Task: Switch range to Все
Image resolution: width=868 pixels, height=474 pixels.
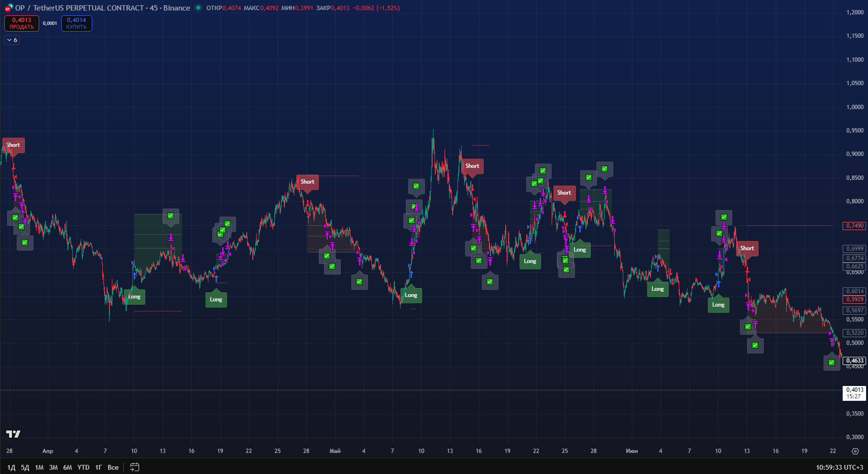Action: click(x=113, y=467)
